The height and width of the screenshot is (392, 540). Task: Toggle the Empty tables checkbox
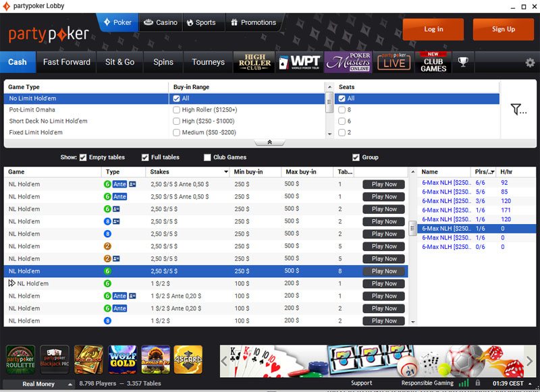click(x=83, y=157)
